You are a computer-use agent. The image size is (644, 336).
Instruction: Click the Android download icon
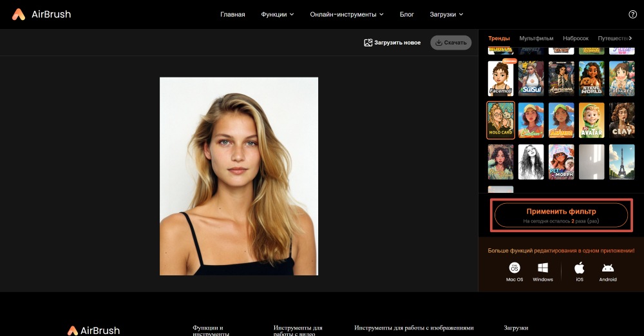pyautogui.click(x=608, y=268)
